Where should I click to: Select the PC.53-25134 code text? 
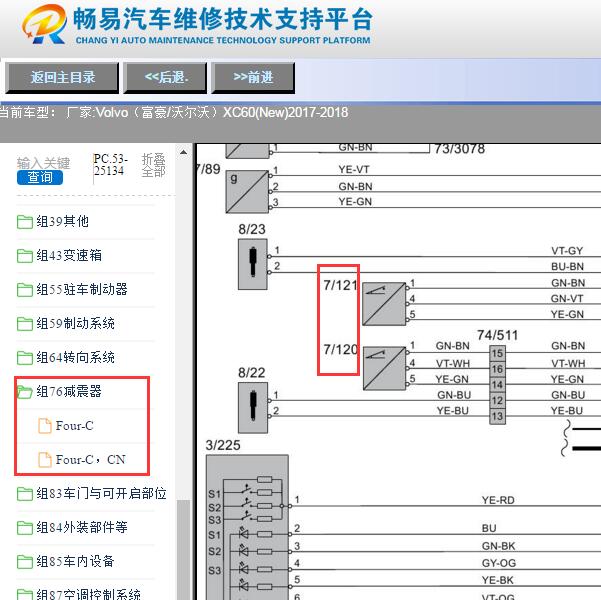tap(110, 164)
